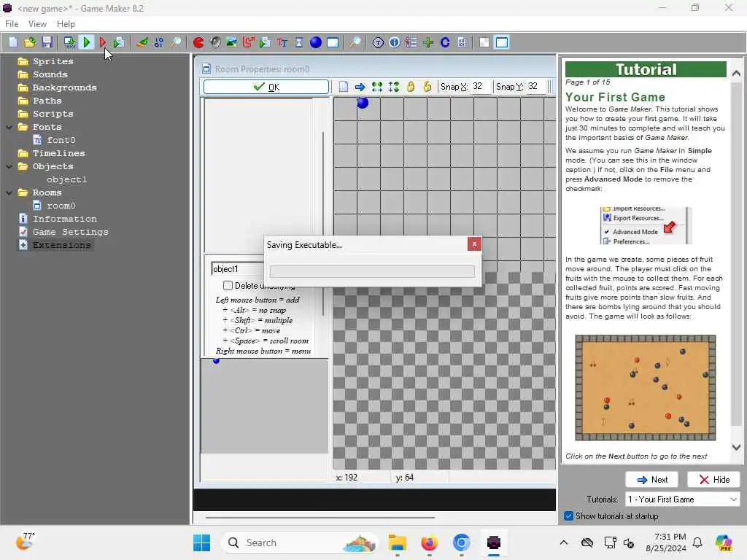Select room0 in resource tree
Screen dimensions: 747x560
tap(61, 206)
